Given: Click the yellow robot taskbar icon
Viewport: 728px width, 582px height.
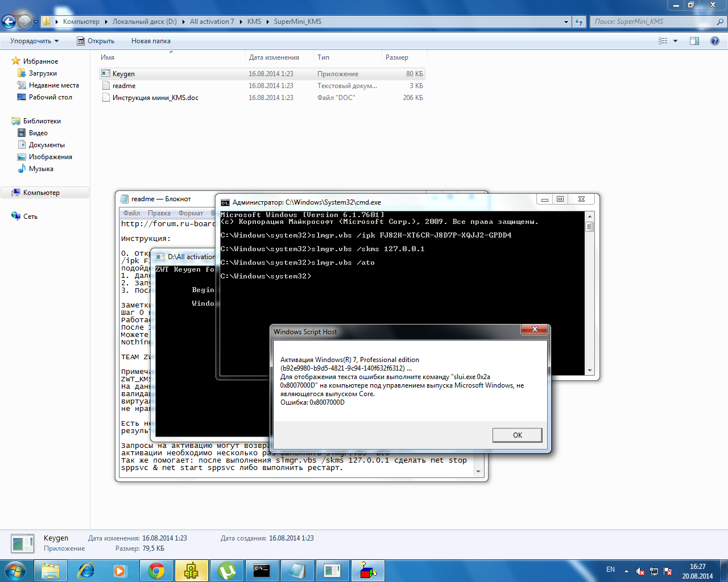Looking at the screenshot, I should pyautogui.click(x=192, y=571).
